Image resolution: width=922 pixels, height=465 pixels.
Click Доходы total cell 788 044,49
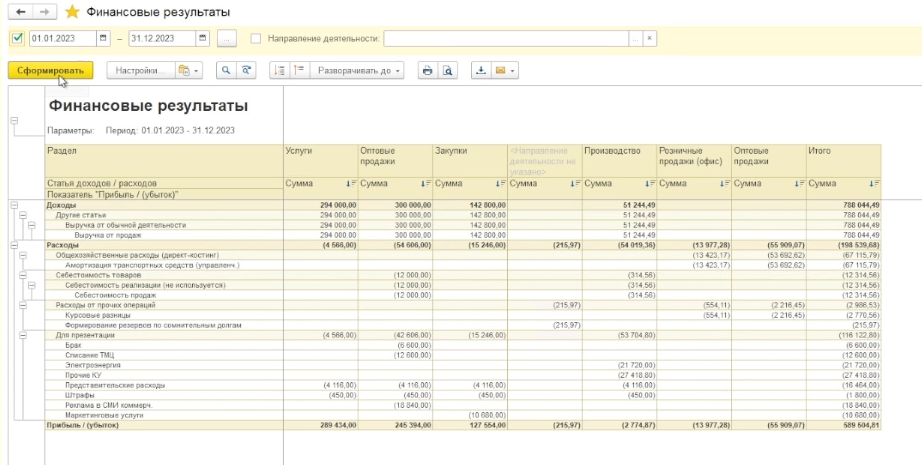tap(844, 205)
